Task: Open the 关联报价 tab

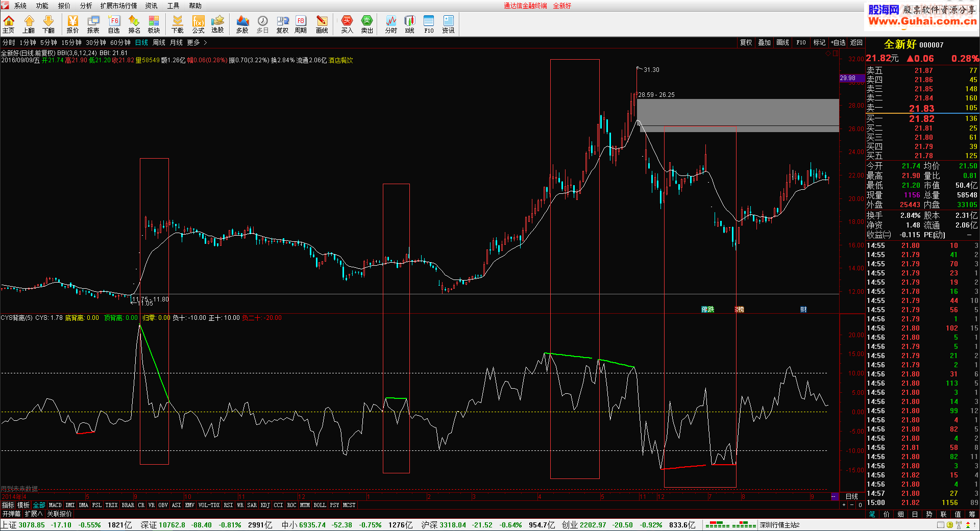Action: 60,514
